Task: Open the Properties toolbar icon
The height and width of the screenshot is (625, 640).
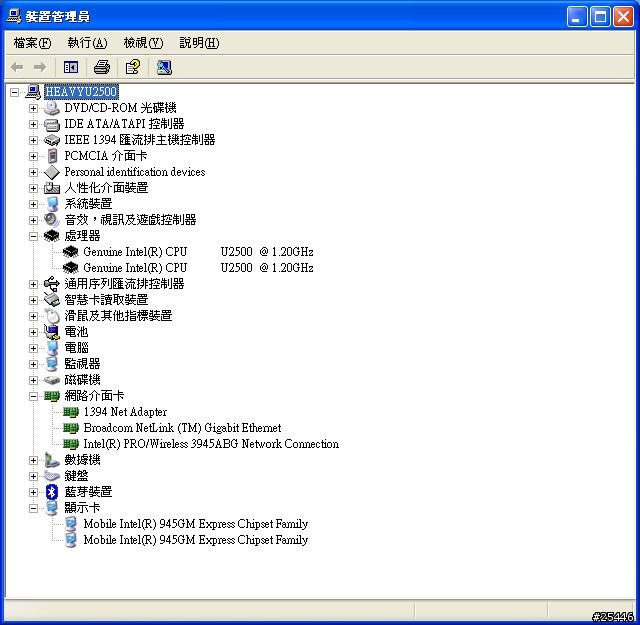Action: coord(133,67)
